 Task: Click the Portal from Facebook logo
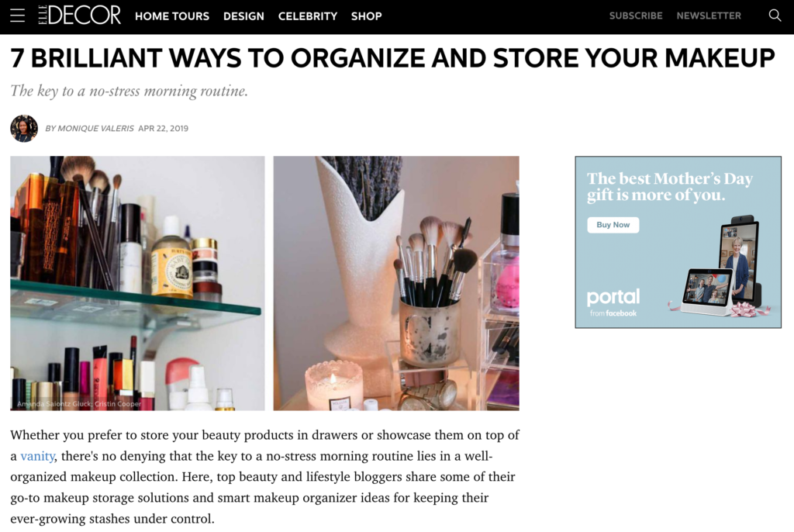click(x=613, y=302)
